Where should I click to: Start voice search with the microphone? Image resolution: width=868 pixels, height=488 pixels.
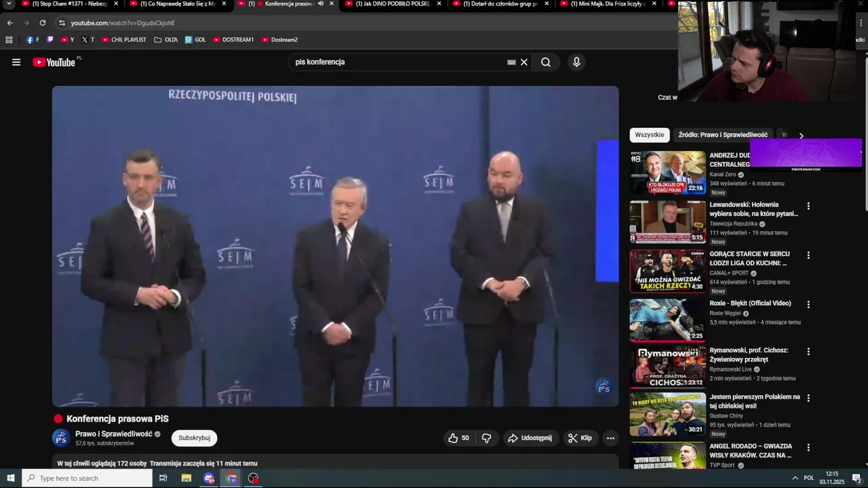[x=576, y=62]
